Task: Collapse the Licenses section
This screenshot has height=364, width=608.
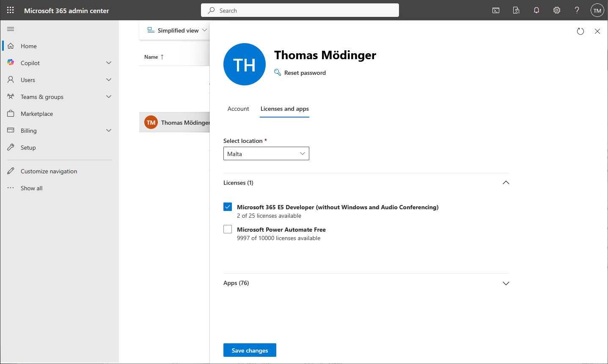Action: pos(506,183)
